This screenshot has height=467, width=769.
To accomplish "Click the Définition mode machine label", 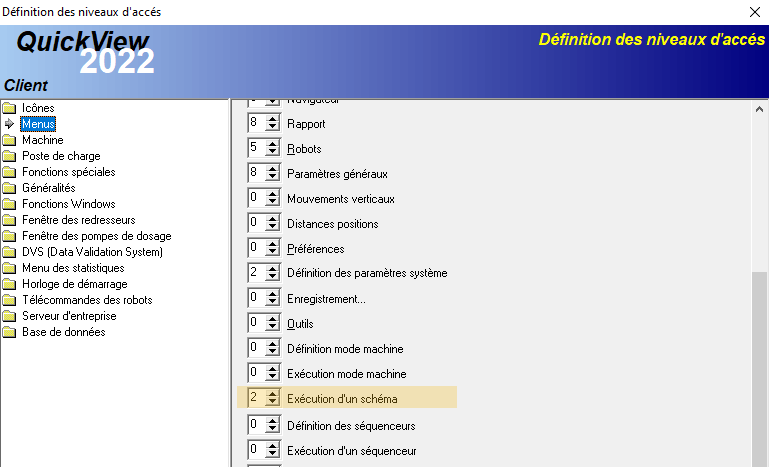I will 345,349.
